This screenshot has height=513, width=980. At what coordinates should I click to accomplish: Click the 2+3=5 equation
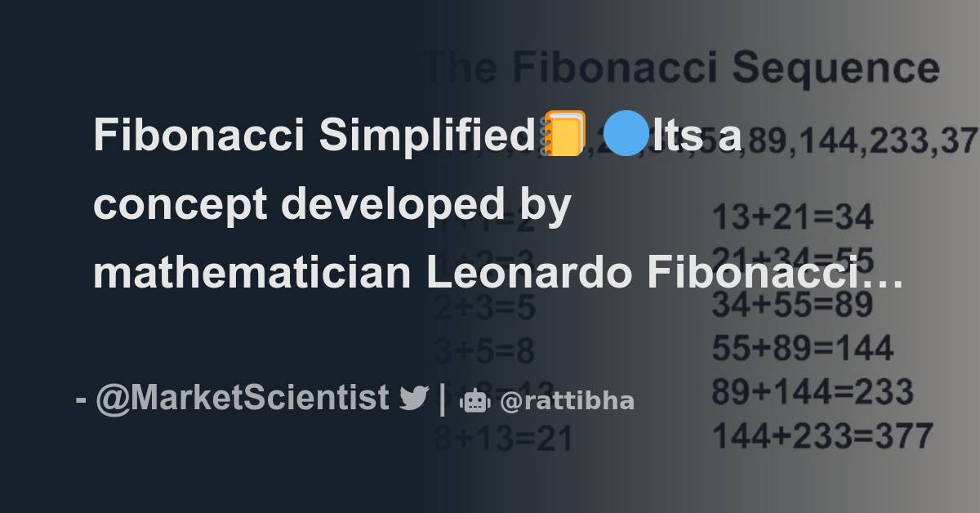tap(484, 307)
